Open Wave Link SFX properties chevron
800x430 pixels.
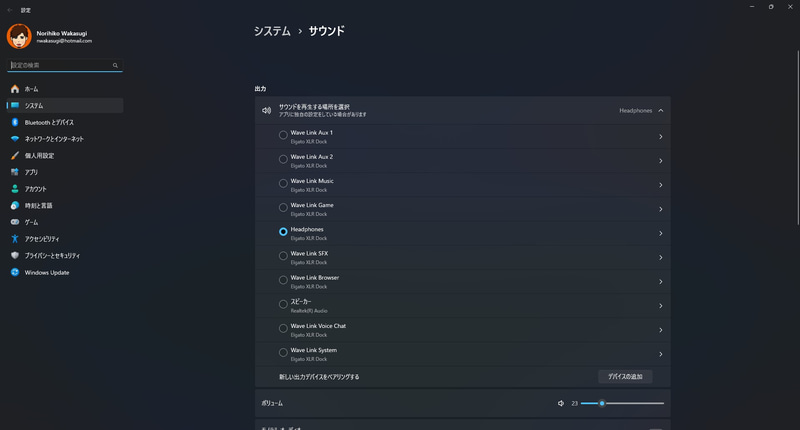661,258
